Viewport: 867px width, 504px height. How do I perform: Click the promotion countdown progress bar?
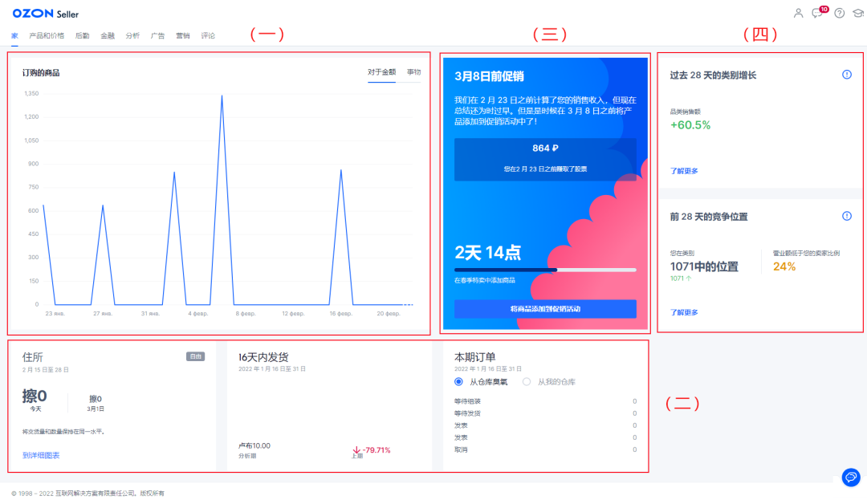[545, 270]
